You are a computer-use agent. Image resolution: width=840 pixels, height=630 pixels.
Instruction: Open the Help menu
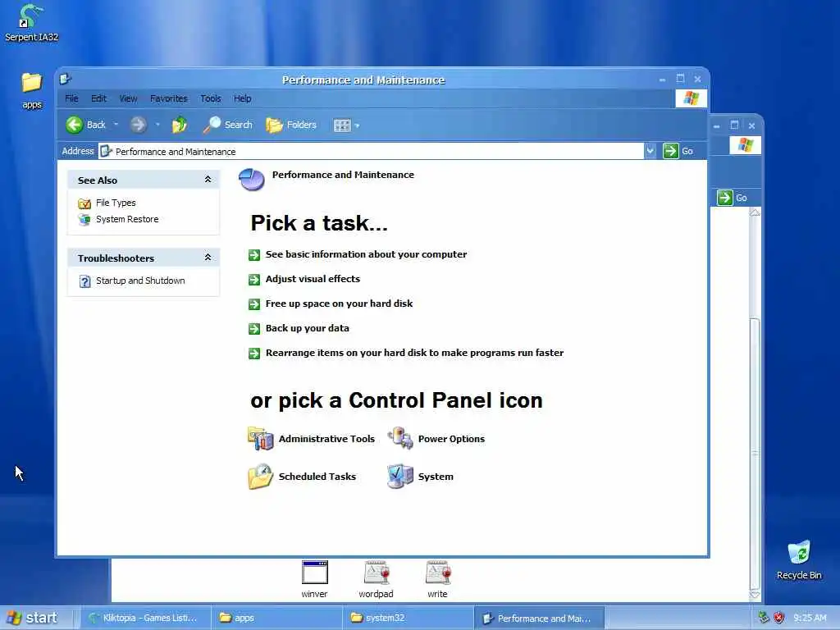pyautogui.click(x=242, y=98)
